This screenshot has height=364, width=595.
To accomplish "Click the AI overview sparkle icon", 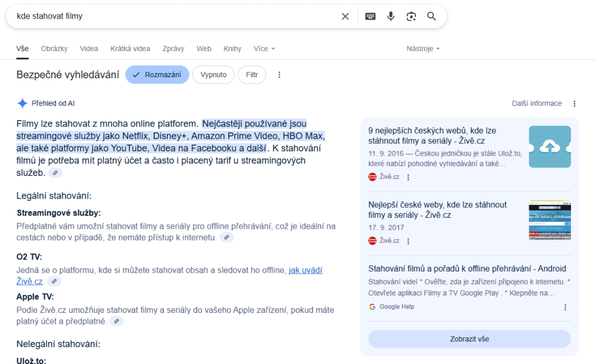I will coord(23,103).
